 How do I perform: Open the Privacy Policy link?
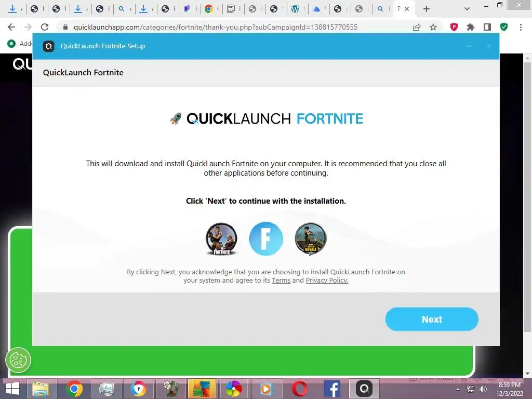[x=327, y=280]
